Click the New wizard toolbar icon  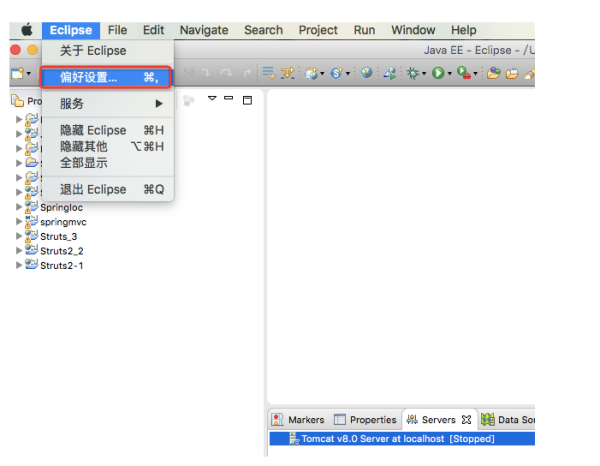(x=17, y=73)
